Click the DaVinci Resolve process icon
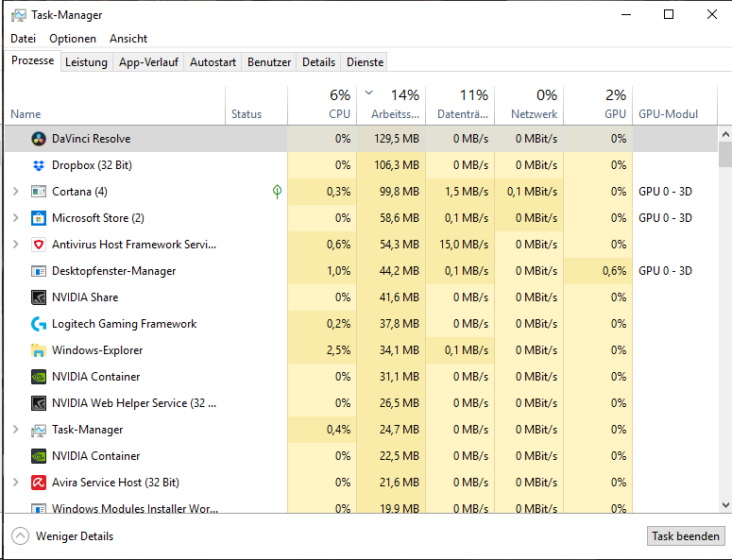The width and height of the screenshot is (732, 560). coord(39,139)
